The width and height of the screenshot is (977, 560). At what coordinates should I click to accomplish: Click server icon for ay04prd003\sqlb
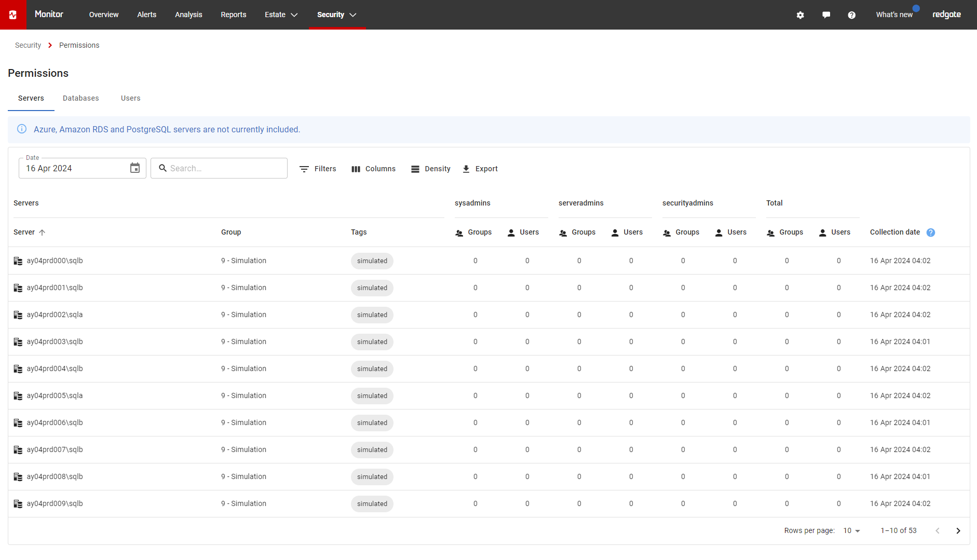coord(18,342)
